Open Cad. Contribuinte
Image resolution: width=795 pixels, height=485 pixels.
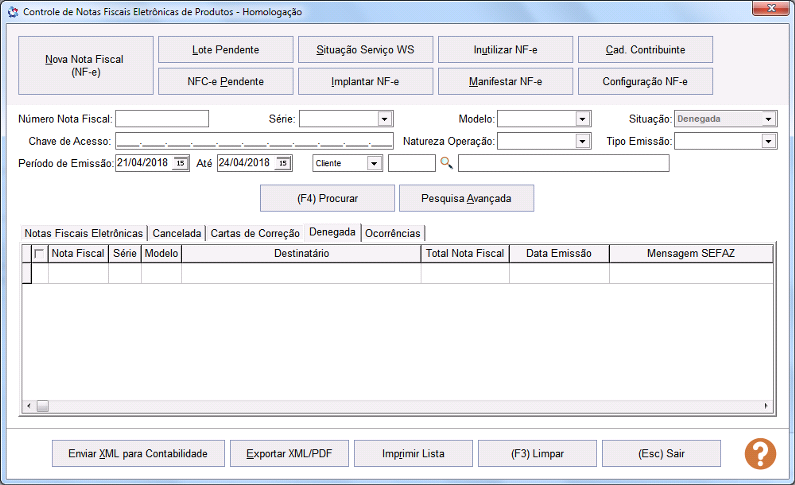pos(645,50)
